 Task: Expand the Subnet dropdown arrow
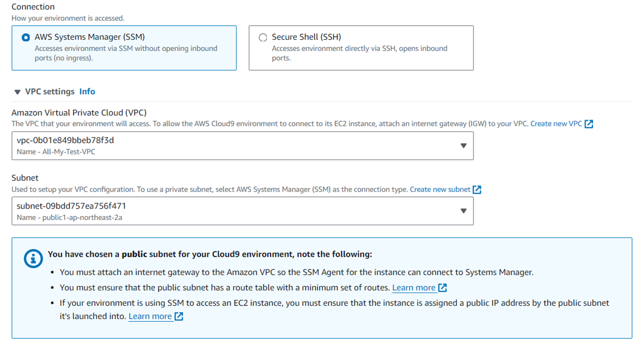[463, 211]
